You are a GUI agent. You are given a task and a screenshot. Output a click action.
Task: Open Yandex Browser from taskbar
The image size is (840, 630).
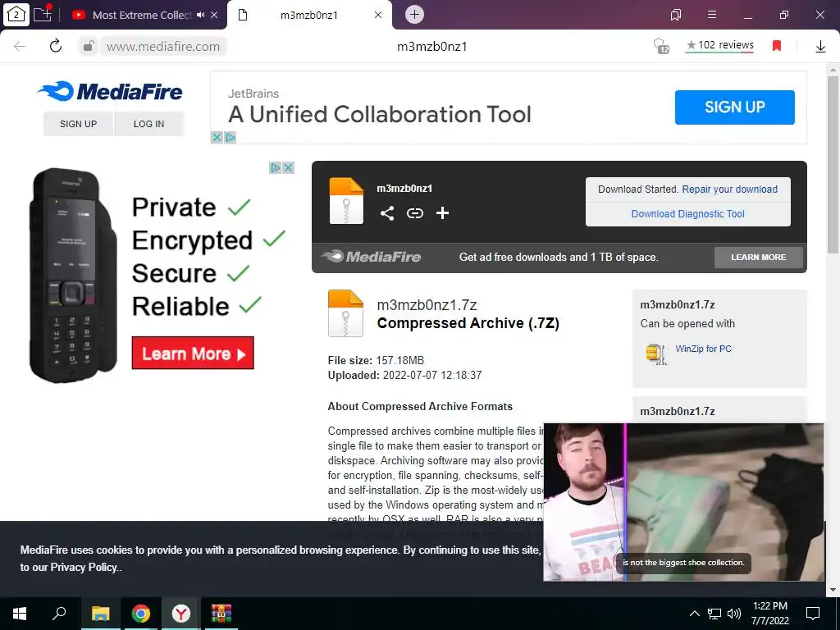(x=181, y=614)
